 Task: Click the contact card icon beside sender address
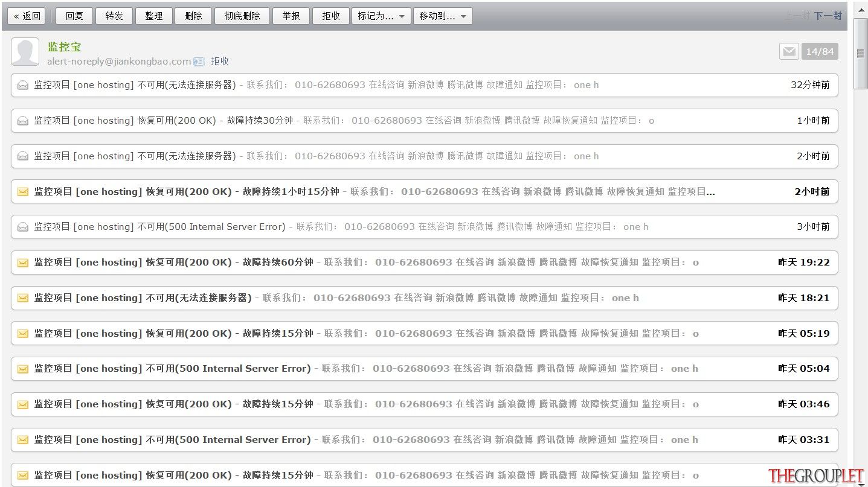pos(199,62)
